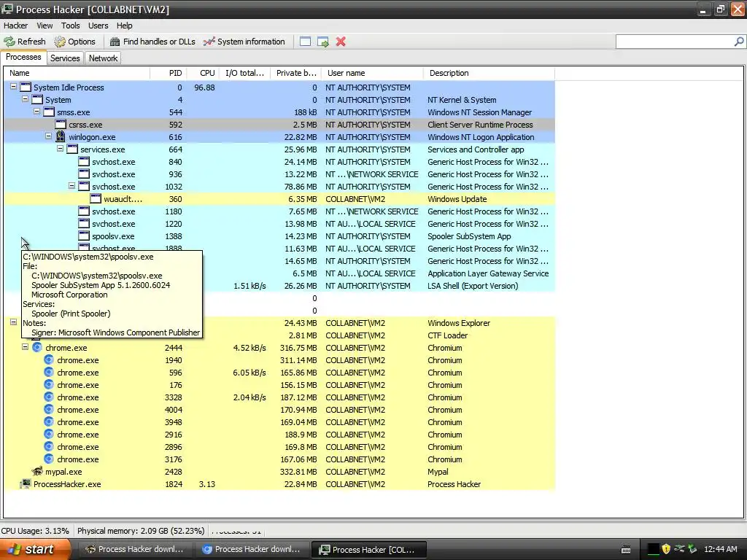Click Chromium icon for chrome.exe PID 1940
Image resolution: width=747 pixels, height=560 pixels.
(49, 359)
